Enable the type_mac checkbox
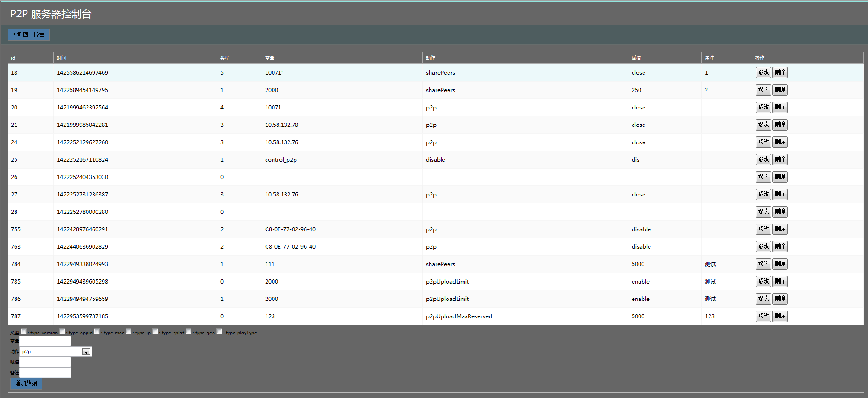The height and width of the screenshot is (398, 868). click(x=97, y=332)
